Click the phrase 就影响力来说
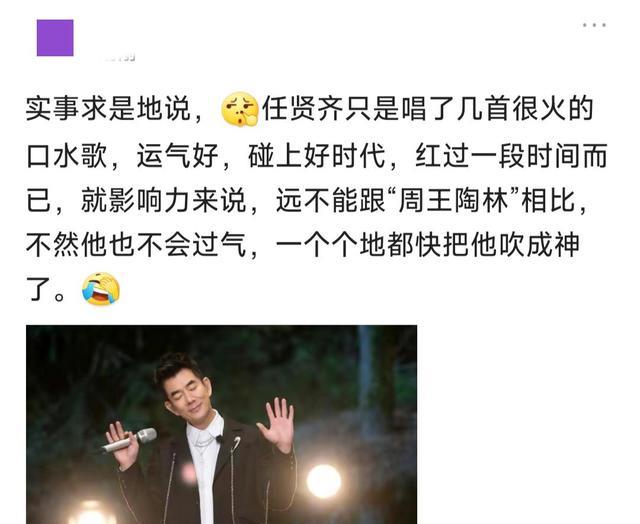 [163, 200]
